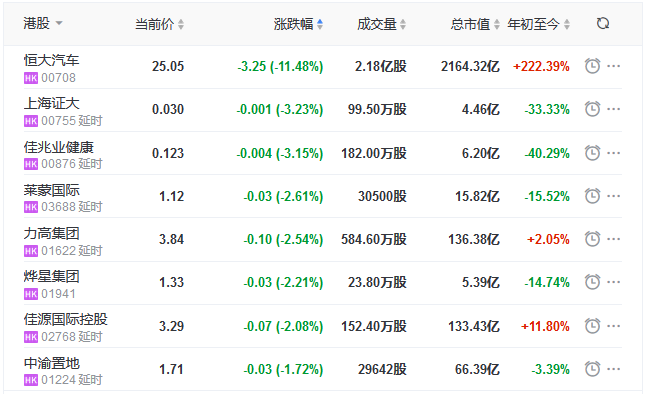Open 力高集团 stock page
The image size is (646, 394).
pyautogui.click(x=51, y=233)
